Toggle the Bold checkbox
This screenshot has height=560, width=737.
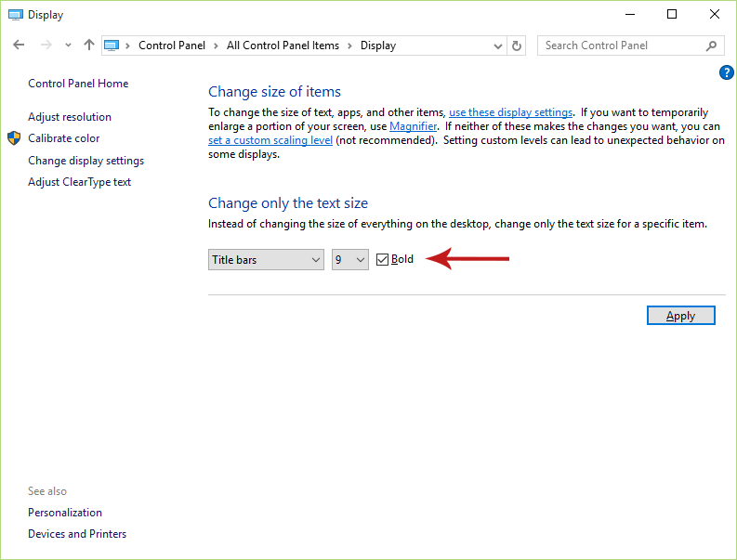tap(382, 260)
